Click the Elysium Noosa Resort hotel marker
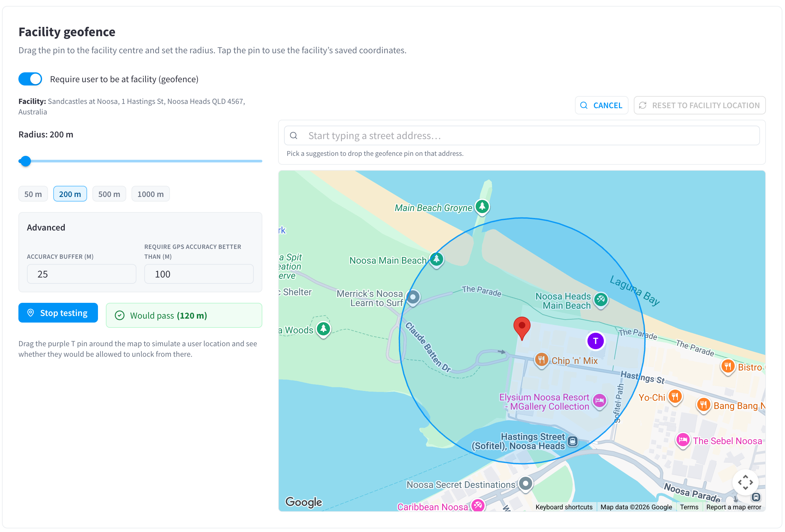 [x=600, y=401]
